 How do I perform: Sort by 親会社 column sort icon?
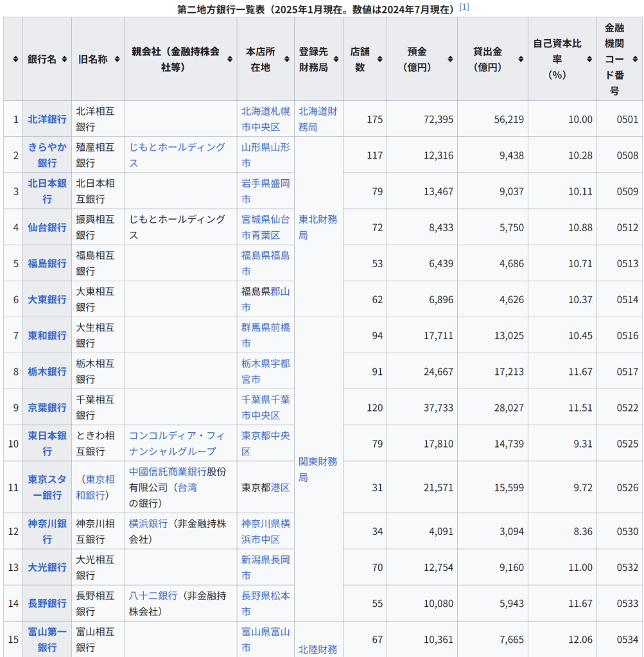click(x=230, y=59)
